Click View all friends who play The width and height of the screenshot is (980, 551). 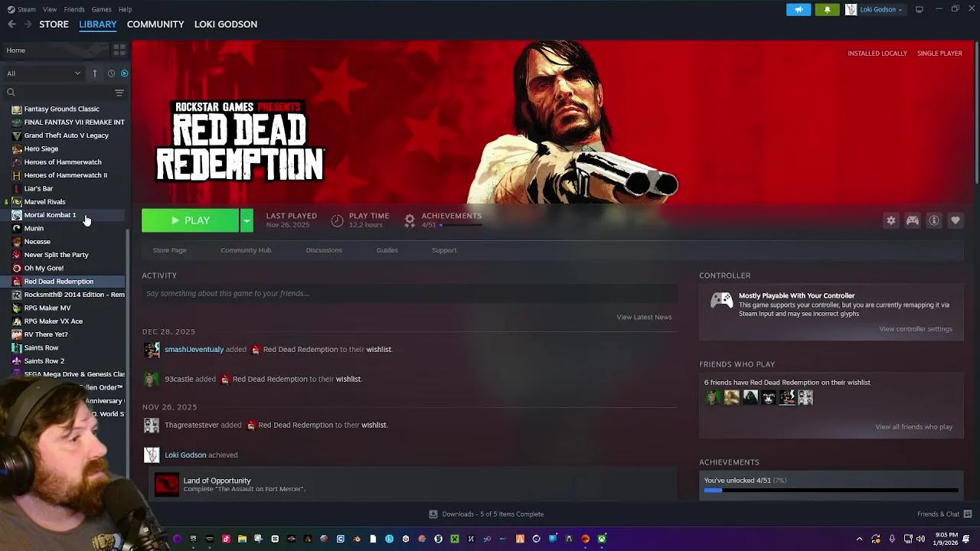(x=913, y=427)
